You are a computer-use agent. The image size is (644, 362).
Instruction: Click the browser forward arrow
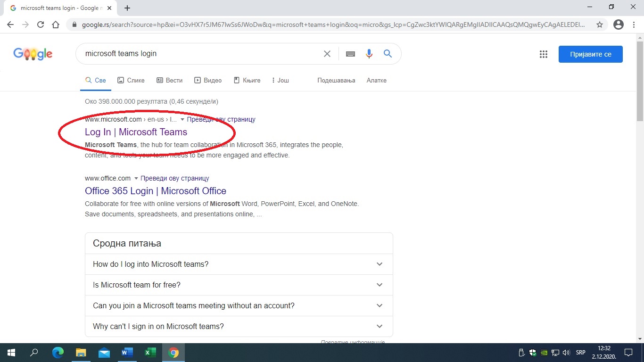click(25, 25)
